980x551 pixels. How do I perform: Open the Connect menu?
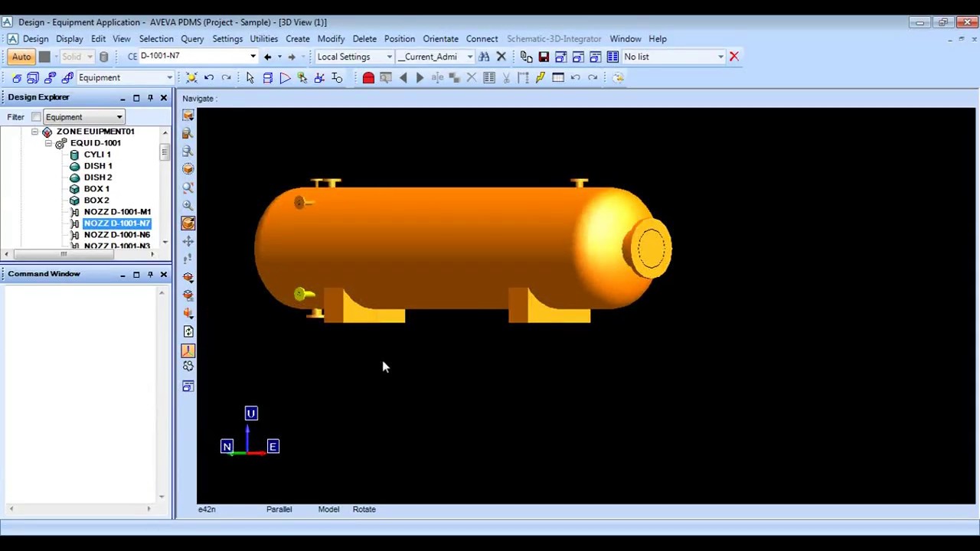482,39
